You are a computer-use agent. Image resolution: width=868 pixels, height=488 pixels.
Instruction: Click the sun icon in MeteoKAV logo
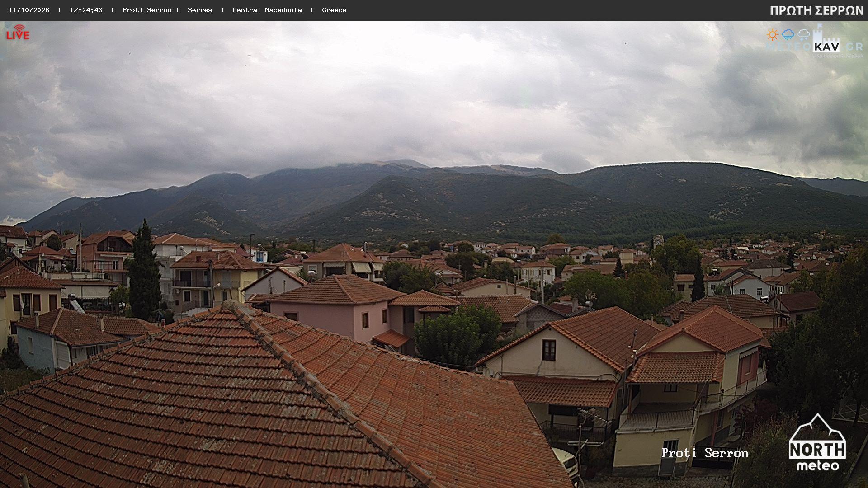773,34
